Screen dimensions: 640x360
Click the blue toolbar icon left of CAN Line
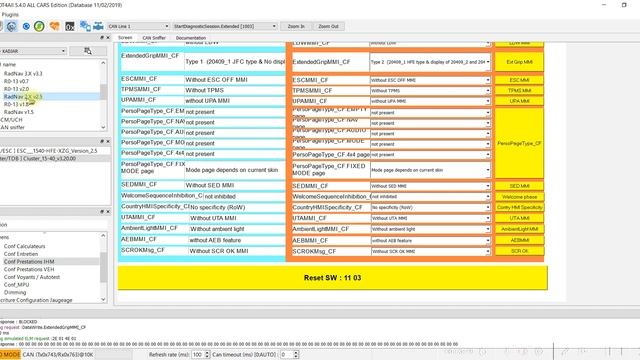(x=98, y=26)
